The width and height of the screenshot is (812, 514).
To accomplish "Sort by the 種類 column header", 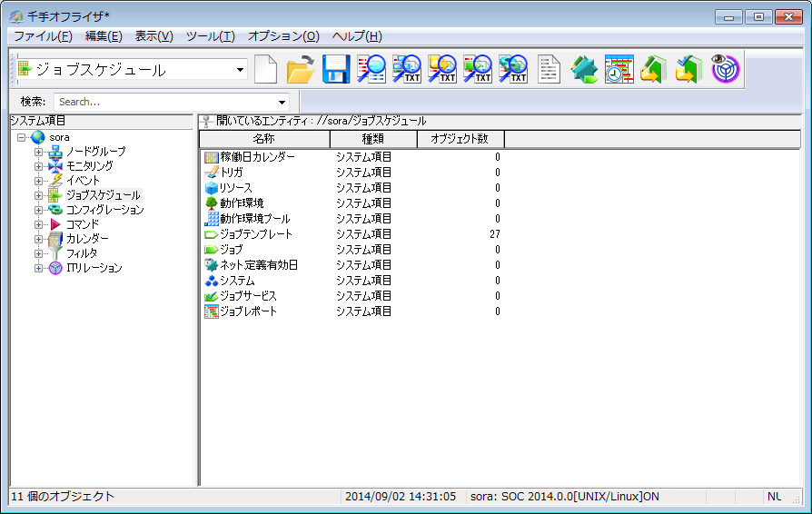I will [373, 139].
